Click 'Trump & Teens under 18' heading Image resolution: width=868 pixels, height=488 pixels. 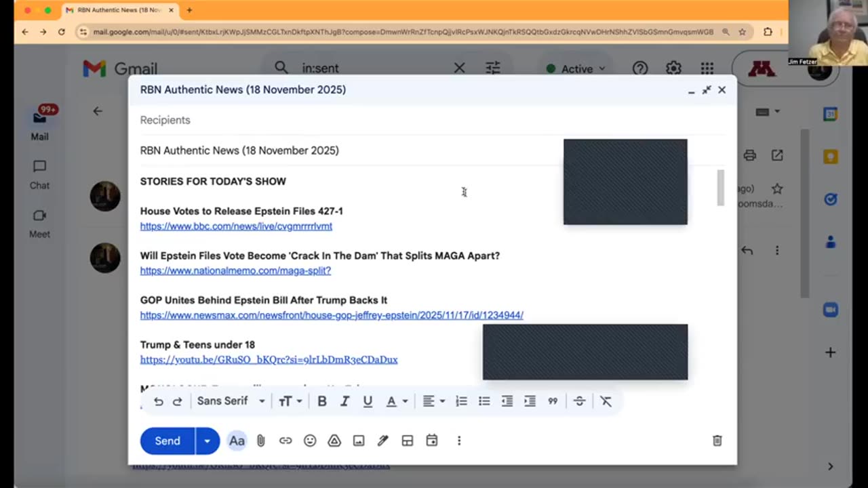(x=197, y=345)
